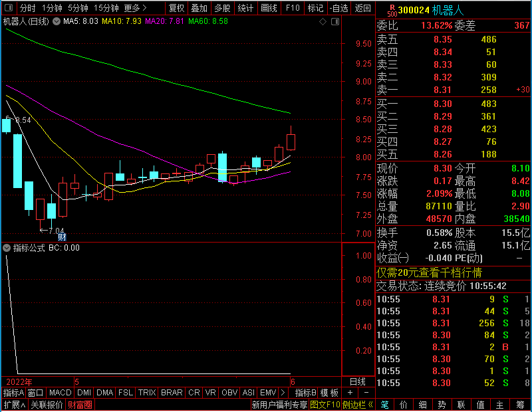
Task: Select the 主 main tab
Action: pyautogui.click(x=500, y=405)
